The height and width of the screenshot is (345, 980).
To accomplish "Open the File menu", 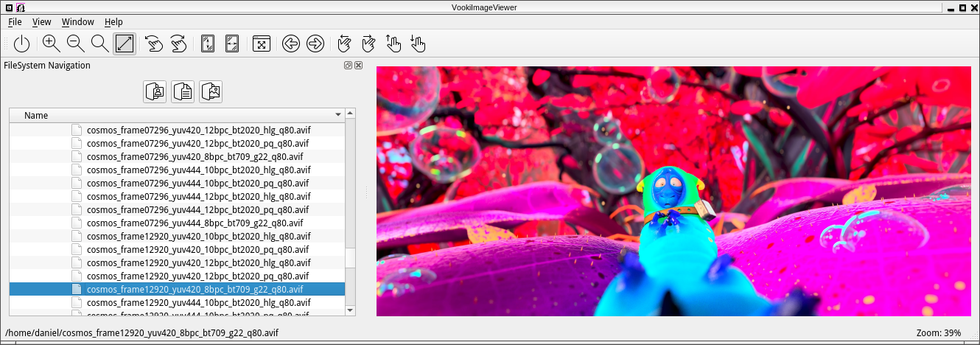I will [x=15, y=22].
